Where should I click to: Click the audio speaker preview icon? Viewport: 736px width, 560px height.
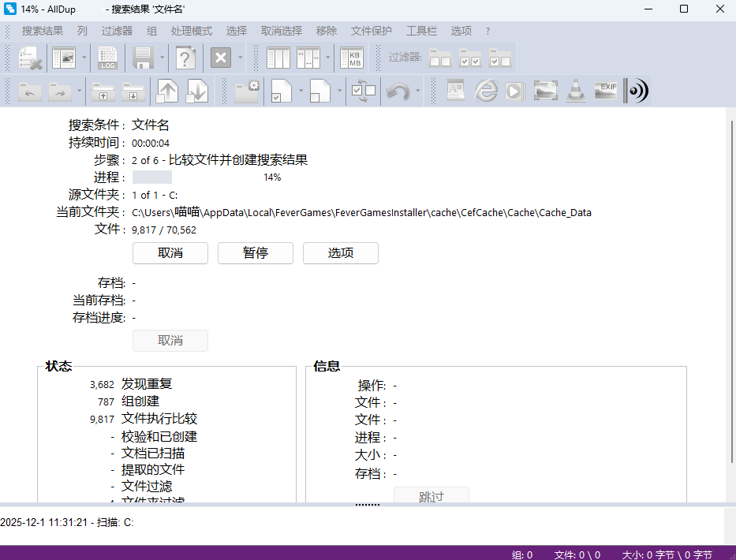click(x=636, y=91)
